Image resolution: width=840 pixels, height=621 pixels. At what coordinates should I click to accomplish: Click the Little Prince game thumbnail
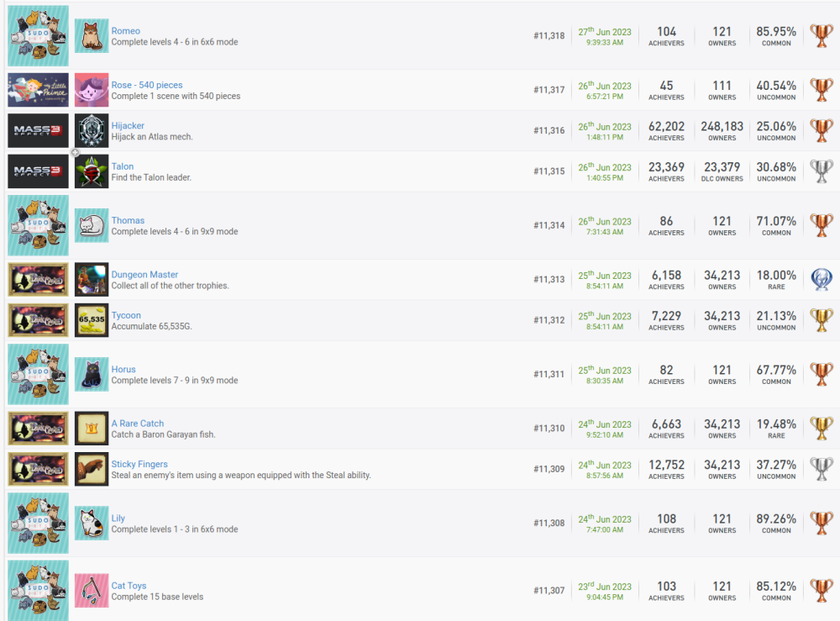click(x=38, y=90)
